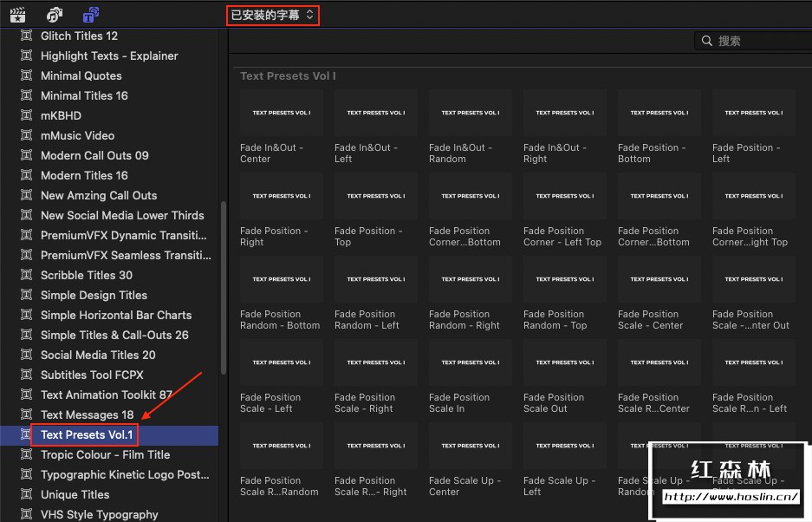Select New Amzing Call Outs category
This screenshot has height=522, width=812.
99,195
